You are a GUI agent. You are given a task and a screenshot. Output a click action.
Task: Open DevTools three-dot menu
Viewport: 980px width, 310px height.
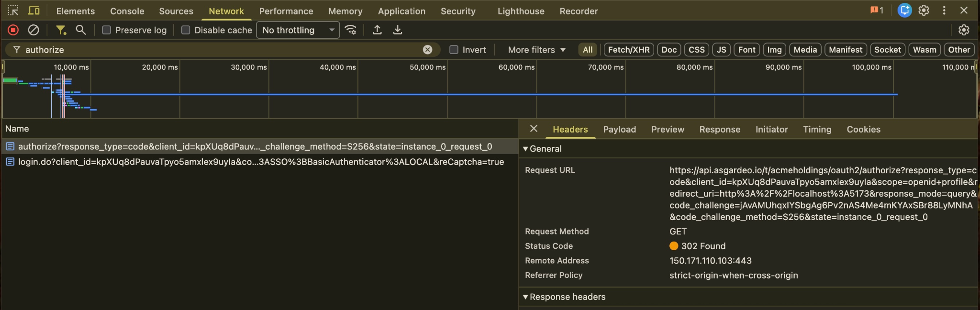(944, 11)
